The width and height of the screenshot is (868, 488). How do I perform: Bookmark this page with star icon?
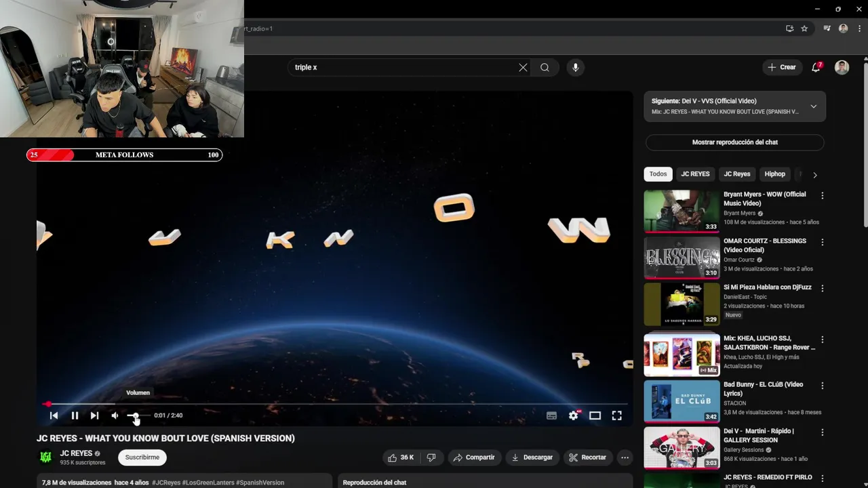point(804,28)
